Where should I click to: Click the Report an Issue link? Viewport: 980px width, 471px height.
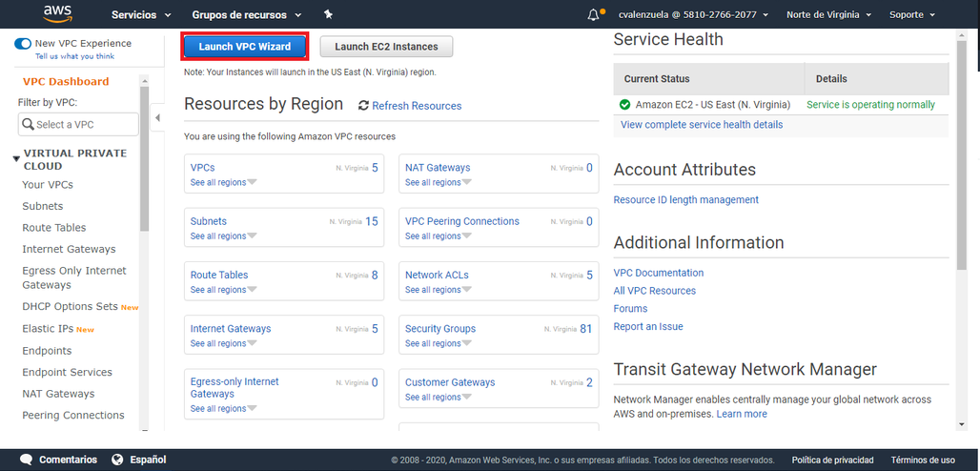click(x=648, y=326)
